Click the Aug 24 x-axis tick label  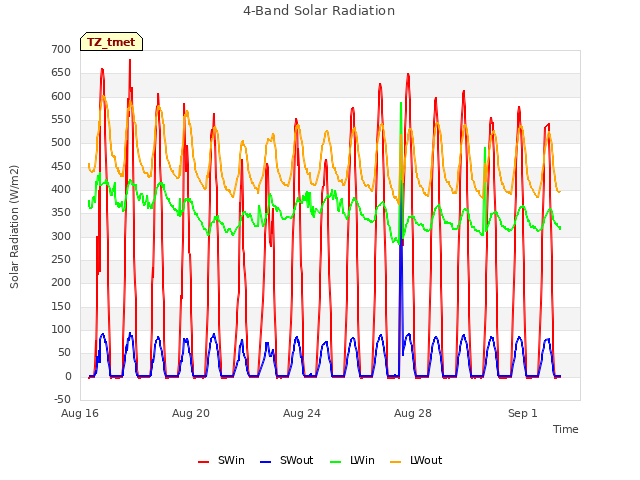[x=302, y=413]
